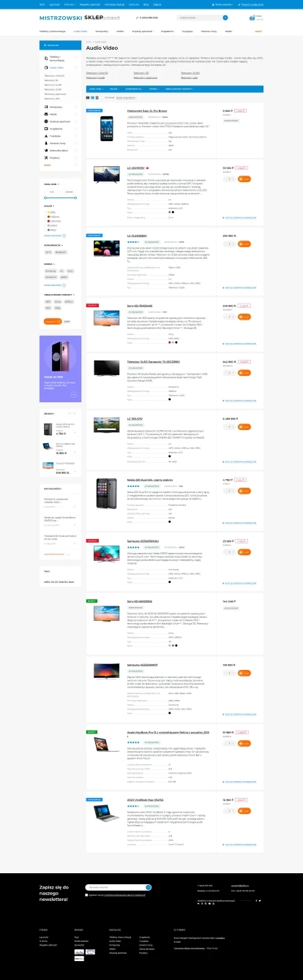
Task: Open the sort order dropdown
Action: point(124,97)
